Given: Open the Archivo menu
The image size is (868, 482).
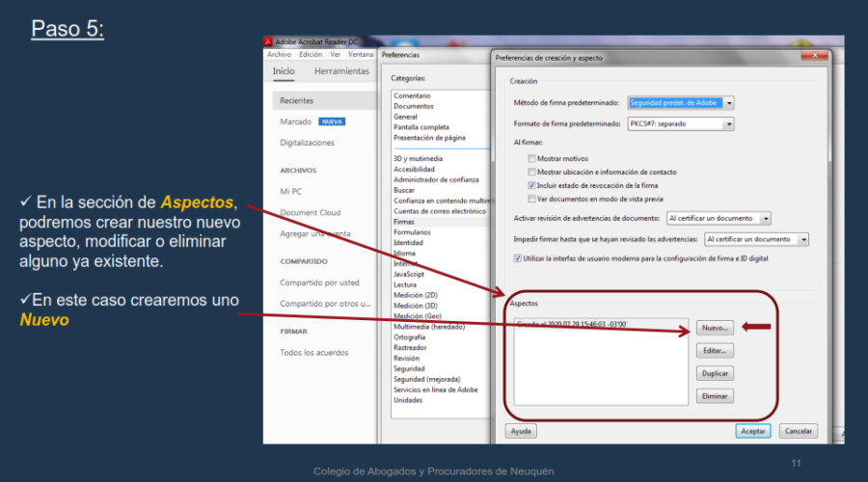Looking at the screenshot, I should point(279,54).
